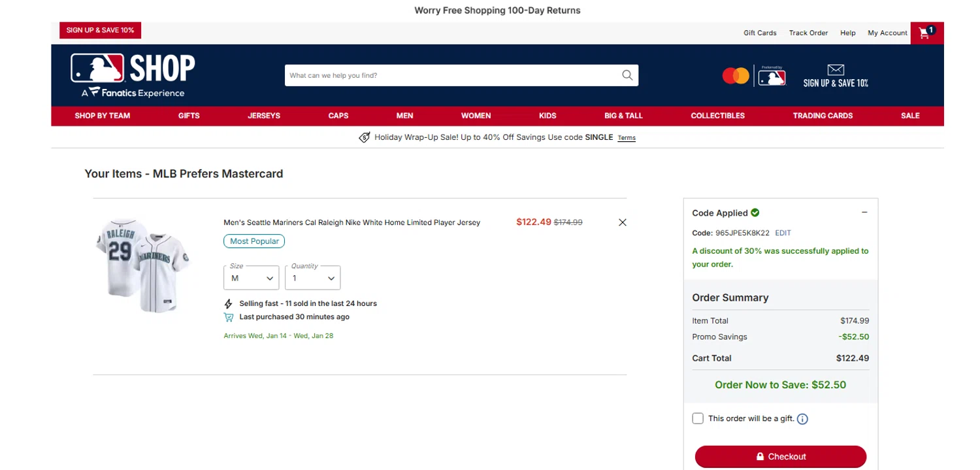Screen dimensions: 980x470
Task: Click the red Sign Up & Save 10% button
Action: click(x=100, y=30)
